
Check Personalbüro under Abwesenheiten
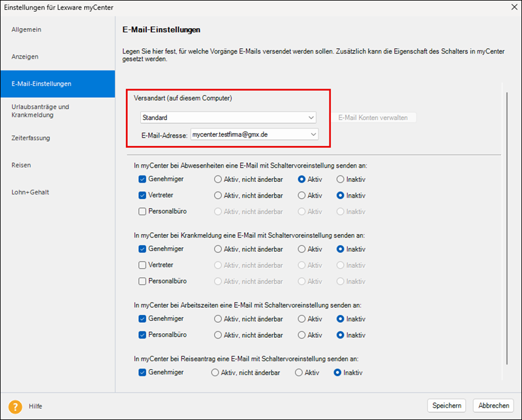[x=142, y=211]
